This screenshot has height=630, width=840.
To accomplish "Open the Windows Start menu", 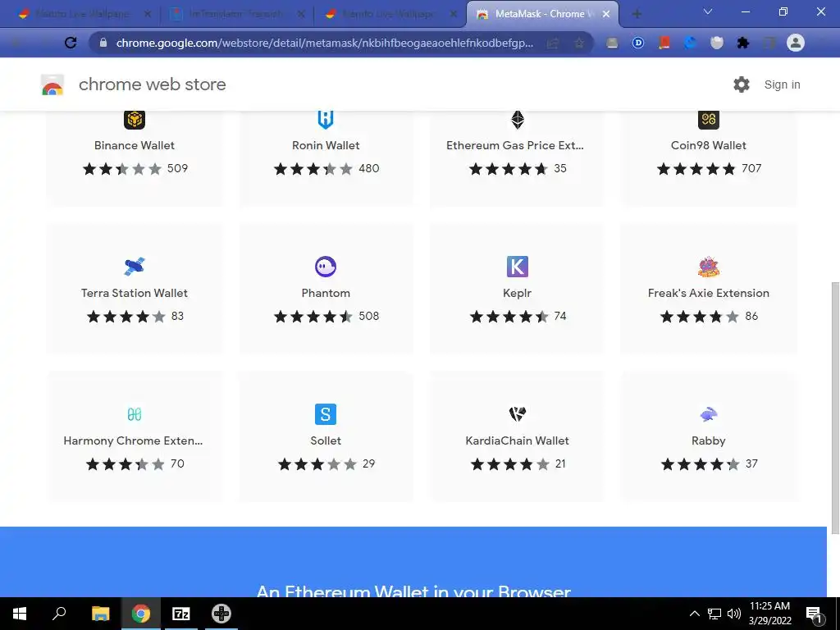I will (20, 614).
